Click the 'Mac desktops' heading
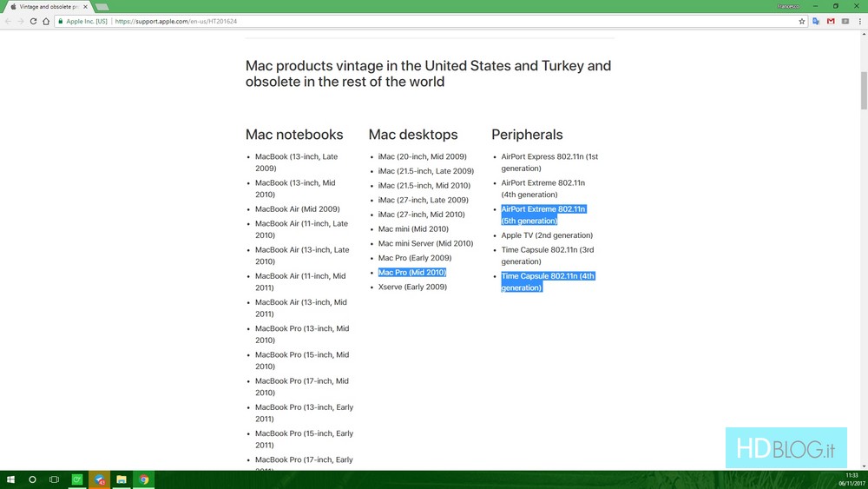 coord(413,135)
